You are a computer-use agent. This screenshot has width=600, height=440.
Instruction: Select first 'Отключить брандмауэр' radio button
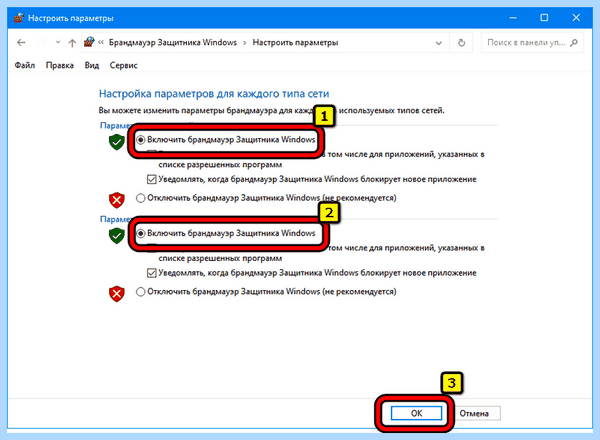click(x=141, y=198)
